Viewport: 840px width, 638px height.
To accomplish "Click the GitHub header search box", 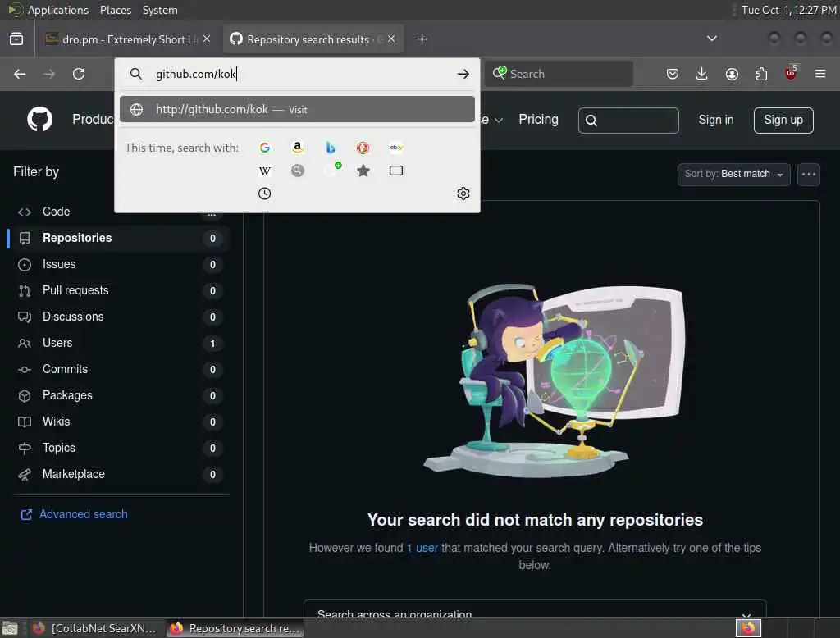I will pyautogui.click(x=628, y=120).
